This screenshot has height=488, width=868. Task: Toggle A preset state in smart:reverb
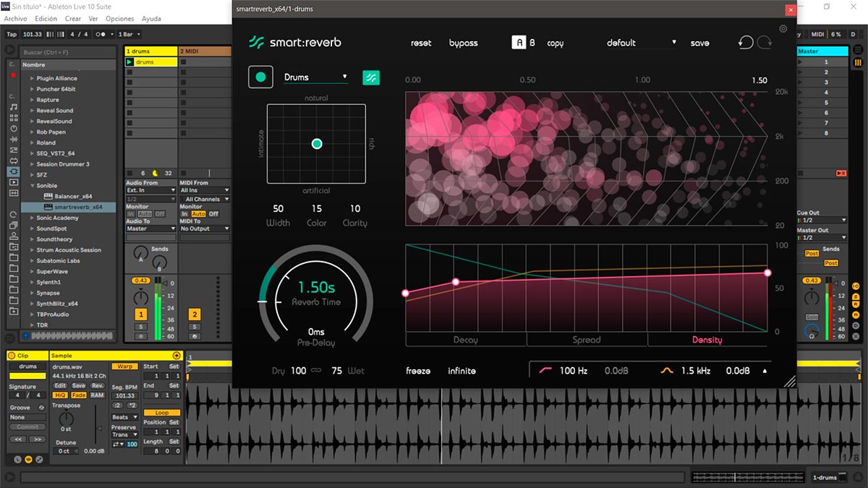coord(519,43)
